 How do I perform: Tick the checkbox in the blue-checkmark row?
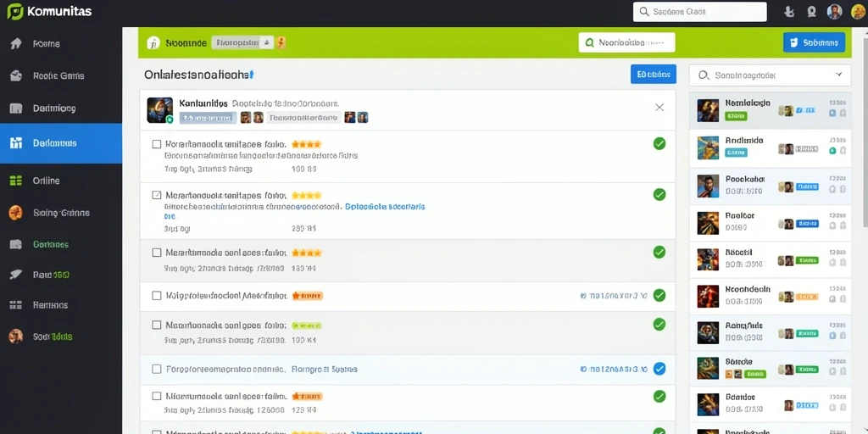click(157, 369)
